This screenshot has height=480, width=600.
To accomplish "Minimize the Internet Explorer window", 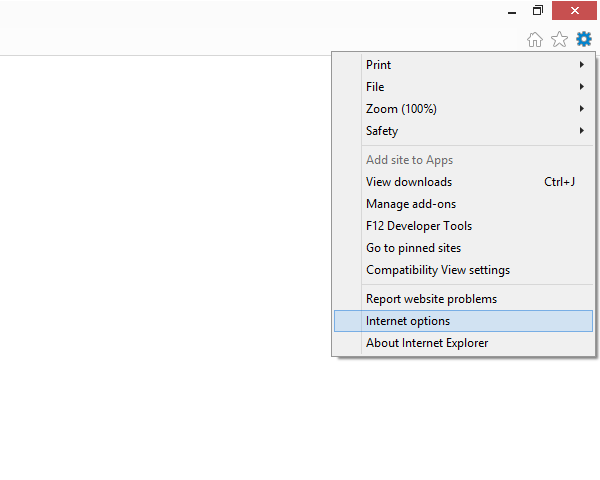I will [x=509, y=11].
